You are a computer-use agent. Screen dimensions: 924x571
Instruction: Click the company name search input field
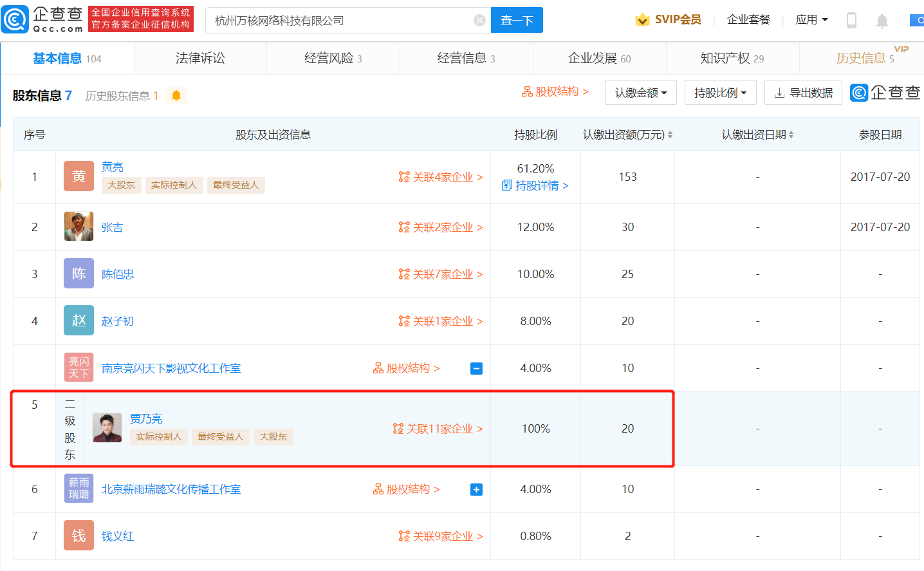point(341,21)
